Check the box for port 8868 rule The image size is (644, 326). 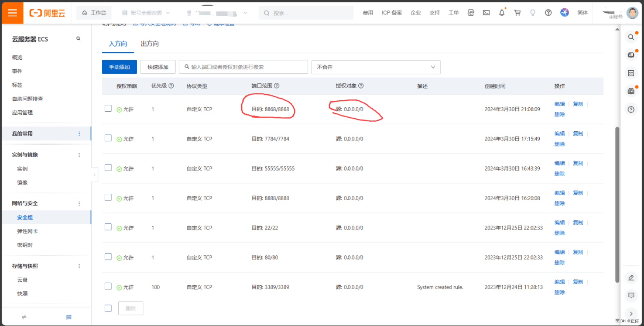click(108, 109)
